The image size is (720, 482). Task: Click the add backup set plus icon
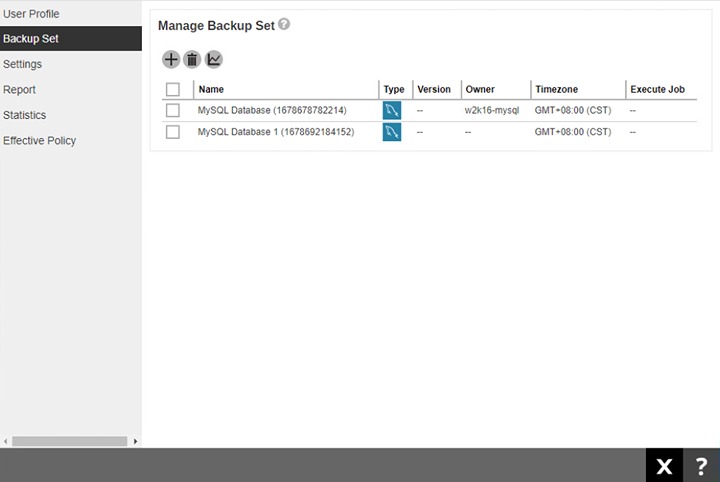pyautogui.click(x=171, y=60)
